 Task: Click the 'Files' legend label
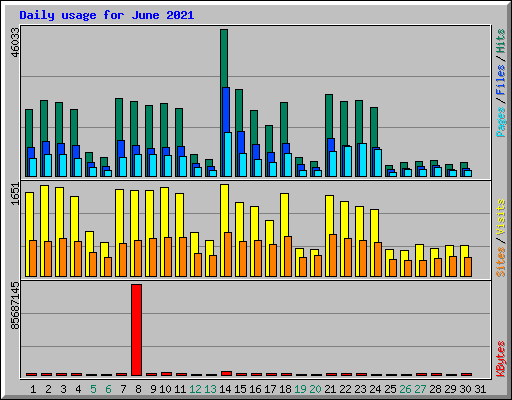click(501, 80)
